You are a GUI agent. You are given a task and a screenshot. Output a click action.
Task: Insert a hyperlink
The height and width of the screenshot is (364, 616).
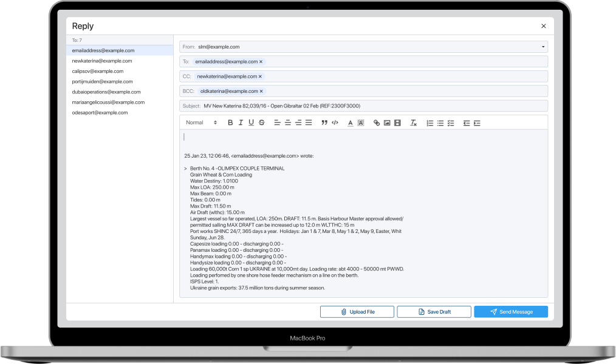coord(377,123)
